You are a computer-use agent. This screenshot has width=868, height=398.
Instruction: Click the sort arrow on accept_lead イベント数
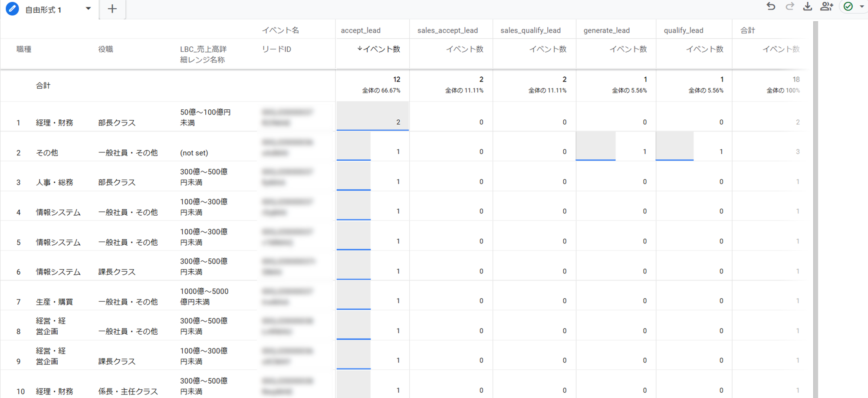coord(359,49)
